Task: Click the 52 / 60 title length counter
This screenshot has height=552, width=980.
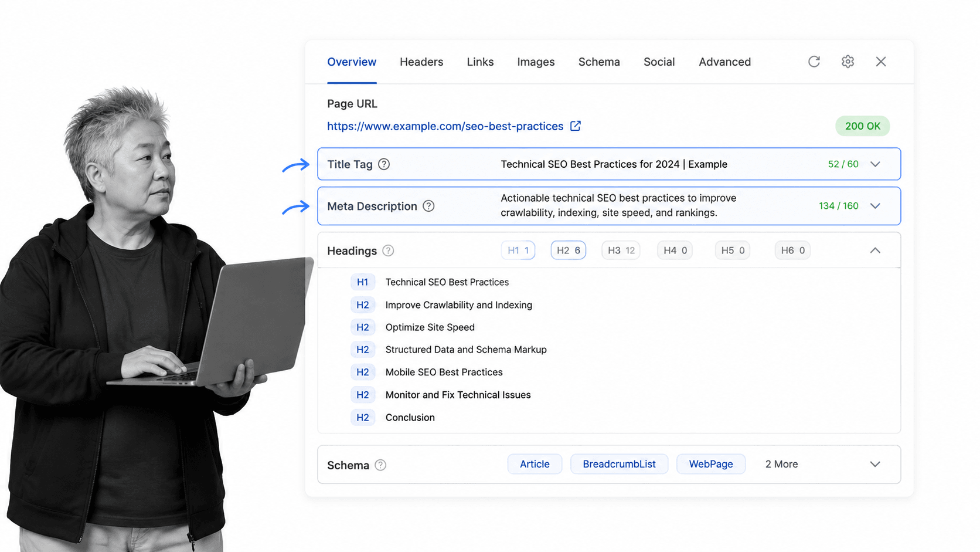Action: point(843,164)
